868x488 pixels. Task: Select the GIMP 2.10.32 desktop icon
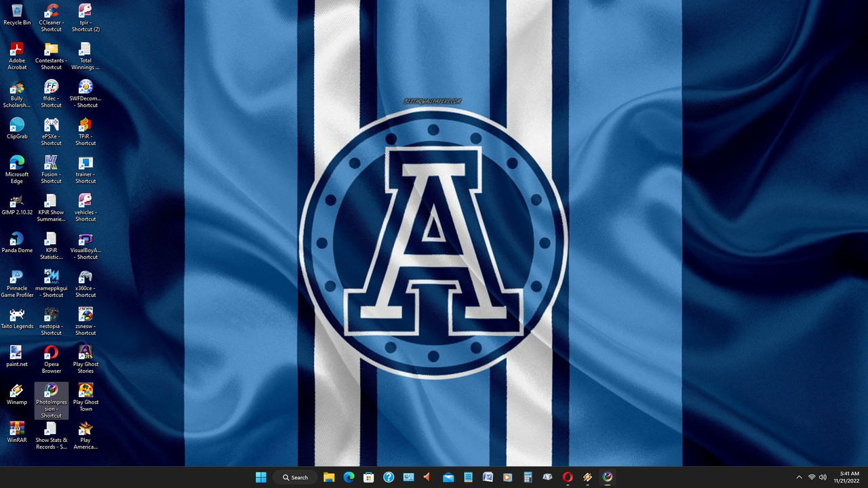coord(17,205)
